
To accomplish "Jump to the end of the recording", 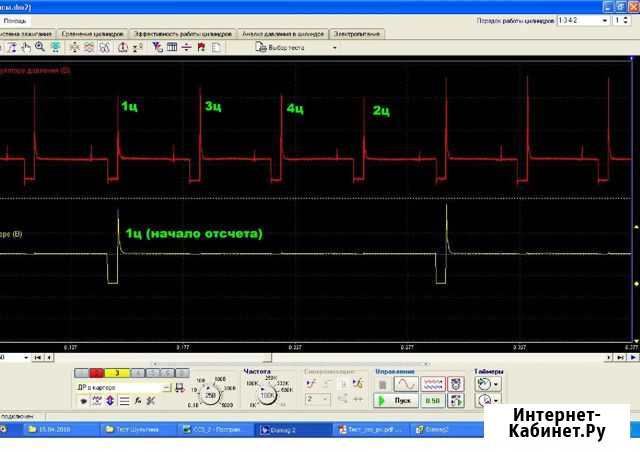I will point(621,357).
